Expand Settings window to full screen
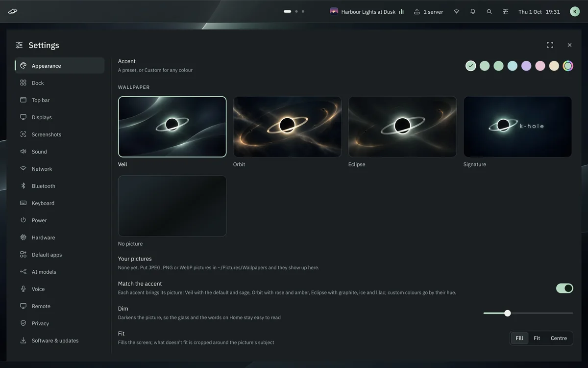This screenshot has height=368, width=588. [x=550, y=45]
